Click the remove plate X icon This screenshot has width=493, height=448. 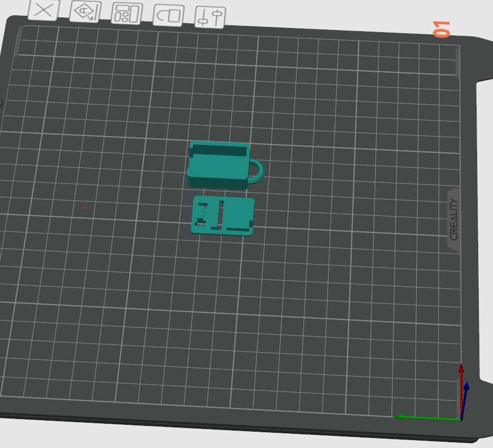point(43,10)
